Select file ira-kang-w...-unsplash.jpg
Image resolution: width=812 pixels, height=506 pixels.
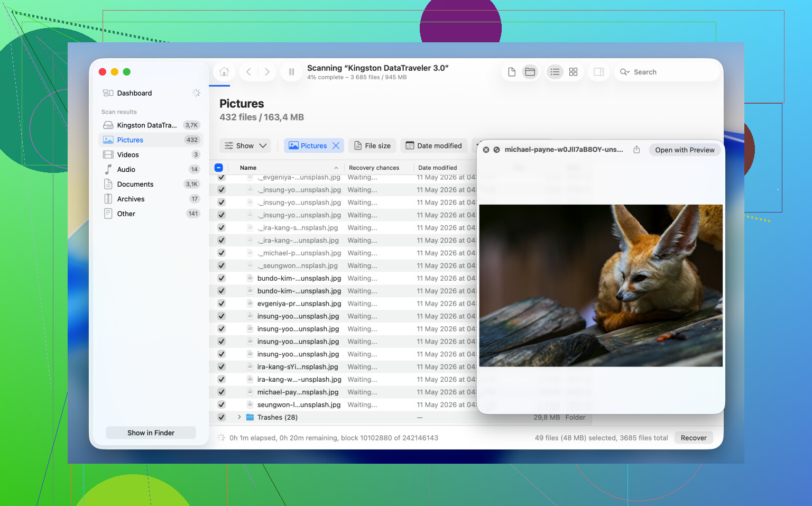299,379
